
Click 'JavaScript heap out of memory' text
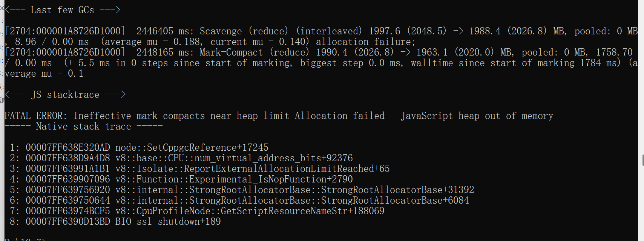click(477, 116)
